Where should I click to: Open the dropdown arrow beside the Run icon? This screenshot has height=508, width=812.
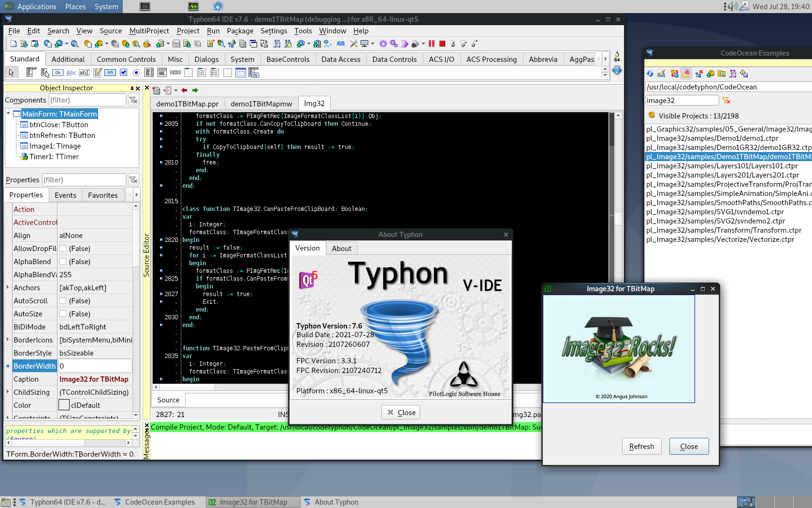pyautogui.click(x=423, y=44)
